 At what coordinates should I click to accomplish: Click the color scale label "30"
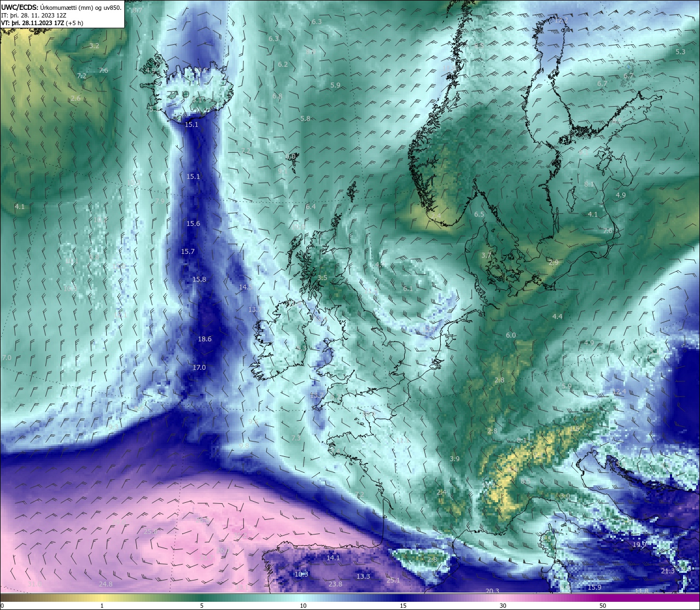pos(503,606)
